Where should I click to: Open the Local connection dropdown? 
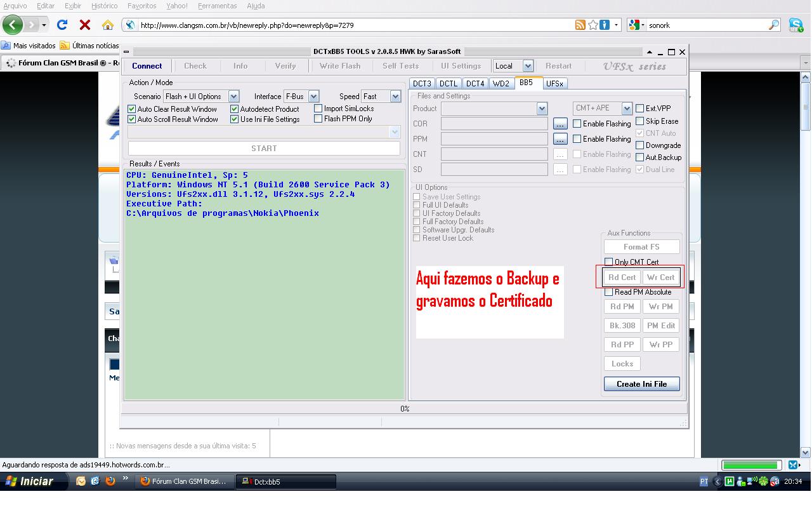point(528,66)
